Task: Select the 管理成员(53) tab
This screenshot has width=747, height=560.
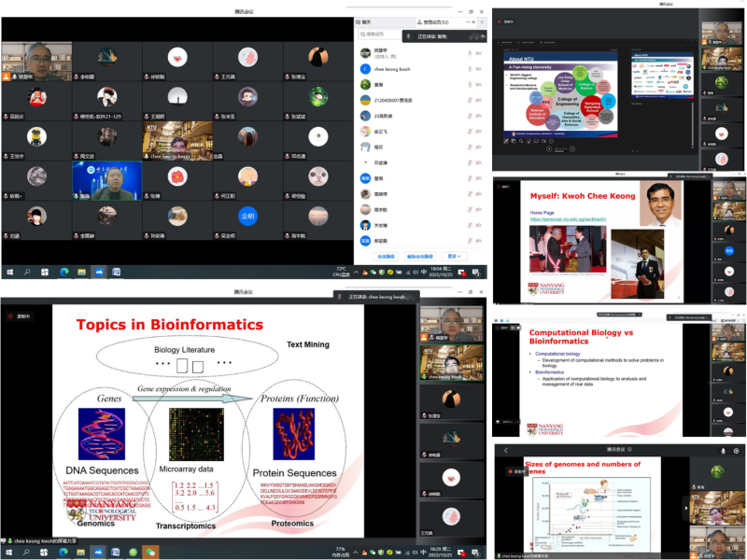Action: pyautogui.click(x=430, y=21)
